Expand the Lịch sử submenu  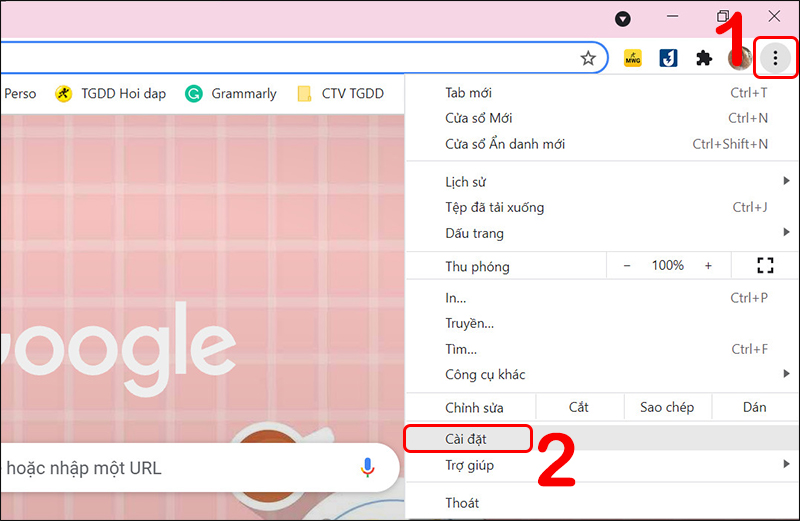pyautogui.click(x=602, y=182)
